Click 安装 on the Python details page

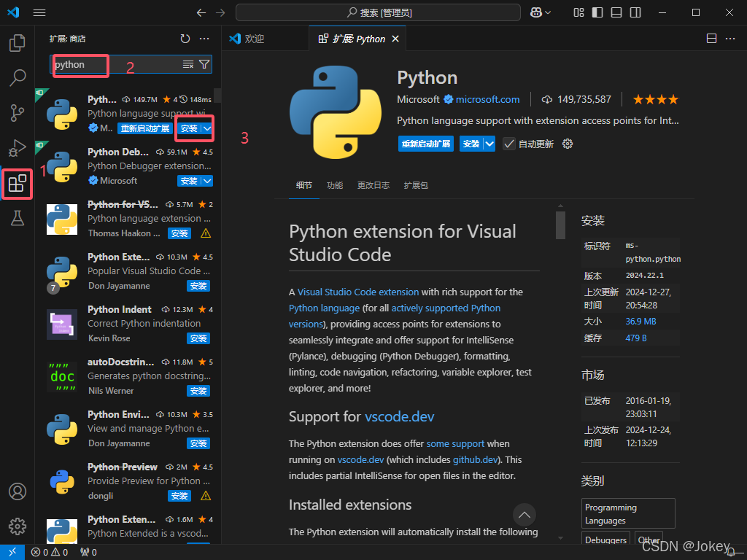pos(471,144)
